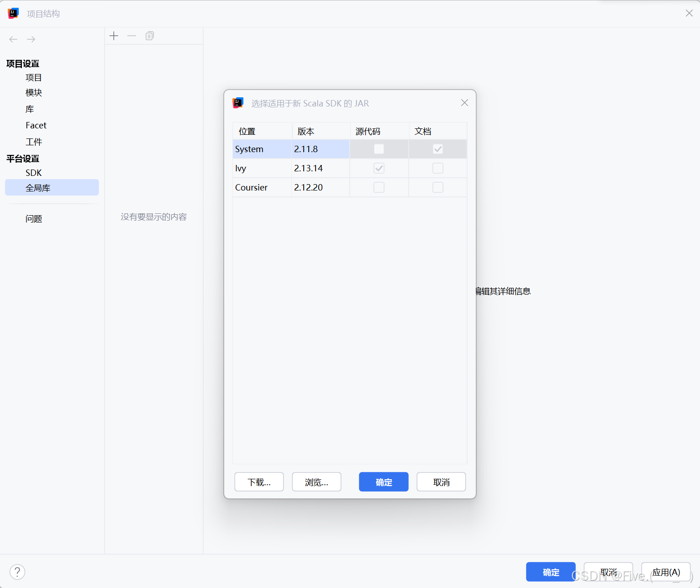This screenshot has width=700, height=588.
Task: Click the copy library icon
Action: [x=150, y=36]
